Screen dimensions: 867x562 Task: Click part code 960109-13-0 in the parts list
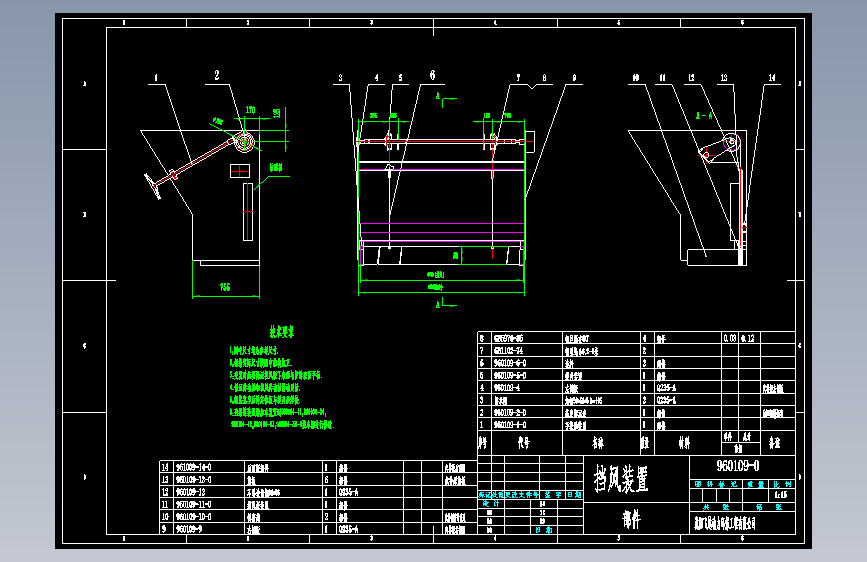[x=194, y=480]
